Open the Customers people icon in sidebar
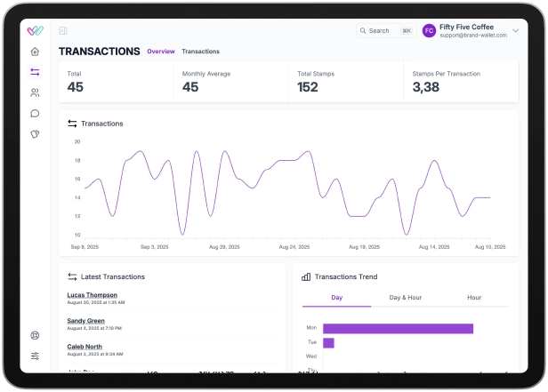Screen dimensions: 548x392 [35, 92]
